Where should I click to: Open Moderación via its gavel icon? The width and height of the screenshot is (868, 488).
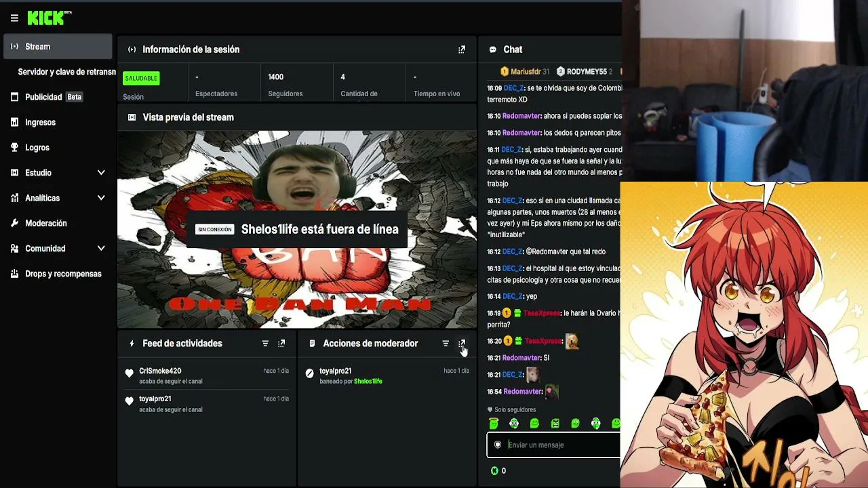point(14,223)
